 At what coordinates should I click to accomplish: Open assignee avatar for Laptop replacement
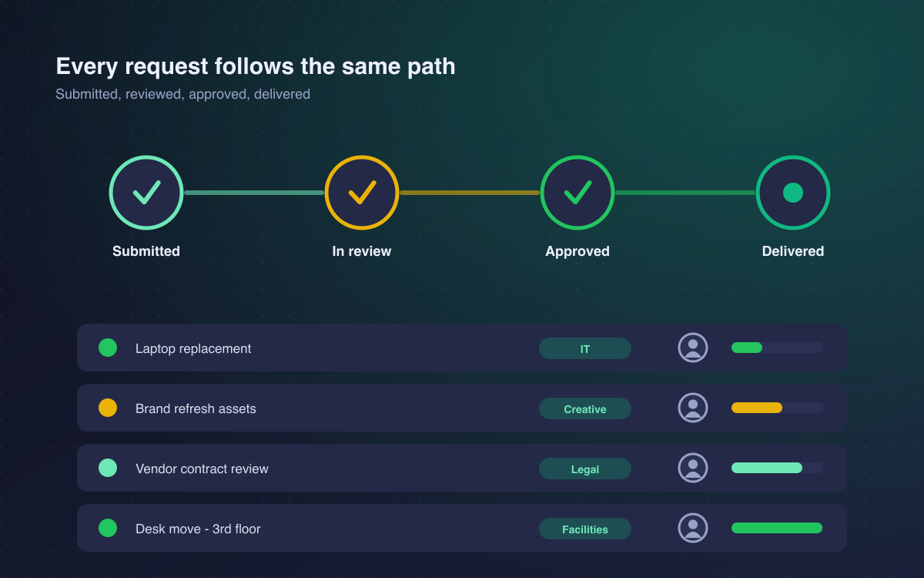click(x=693, y=348)
